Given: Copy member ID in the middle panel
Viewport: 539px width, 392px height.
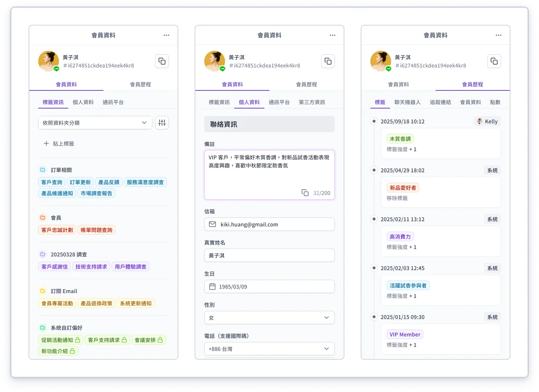Looking at the screenshot, I should (328, 61).
